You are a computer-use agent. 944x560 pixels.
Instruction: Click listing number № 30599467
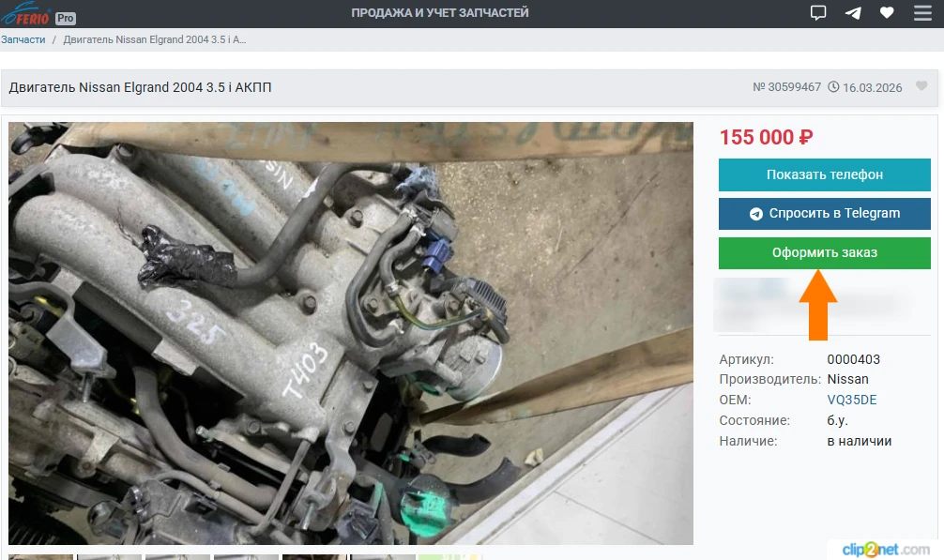tap(786, 87)
